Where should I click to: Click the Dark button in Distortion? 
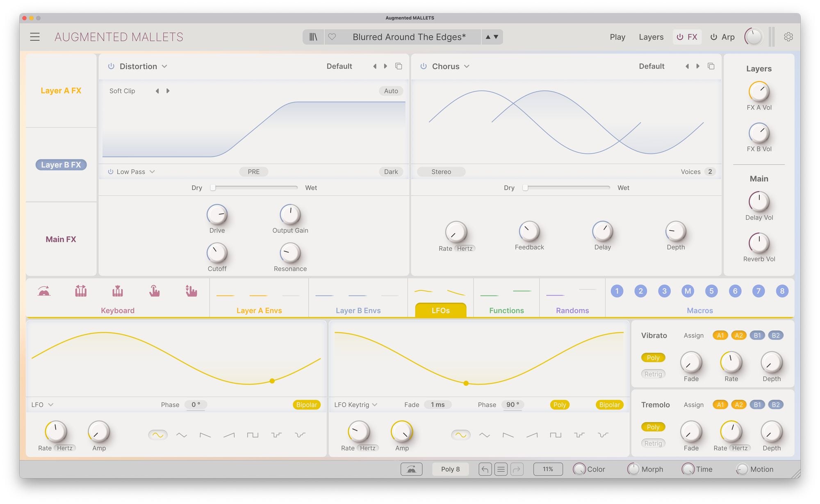coord(391,172)
